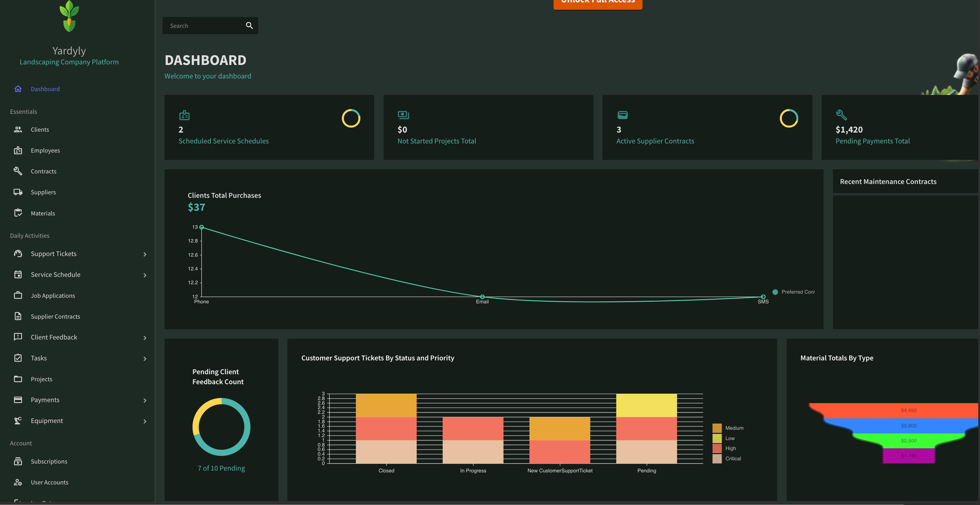Open the Subscriptions menu entry

(x=49, y=461)
